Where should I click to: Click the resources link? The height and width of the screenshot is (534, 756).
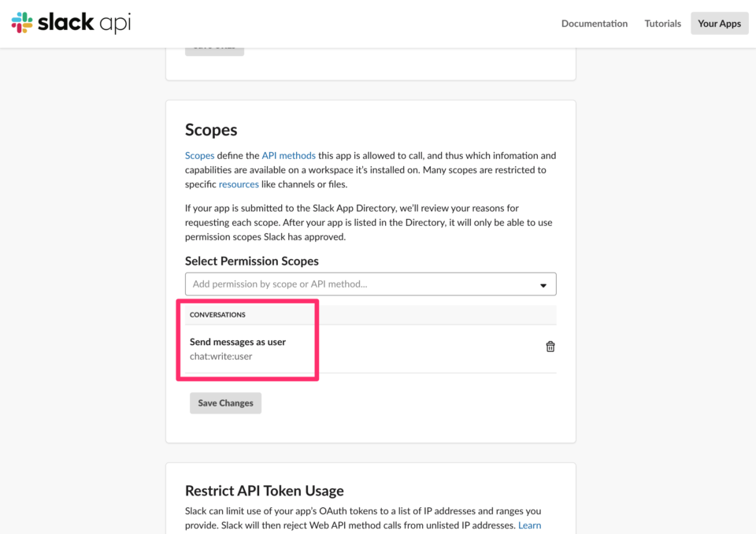239,184
